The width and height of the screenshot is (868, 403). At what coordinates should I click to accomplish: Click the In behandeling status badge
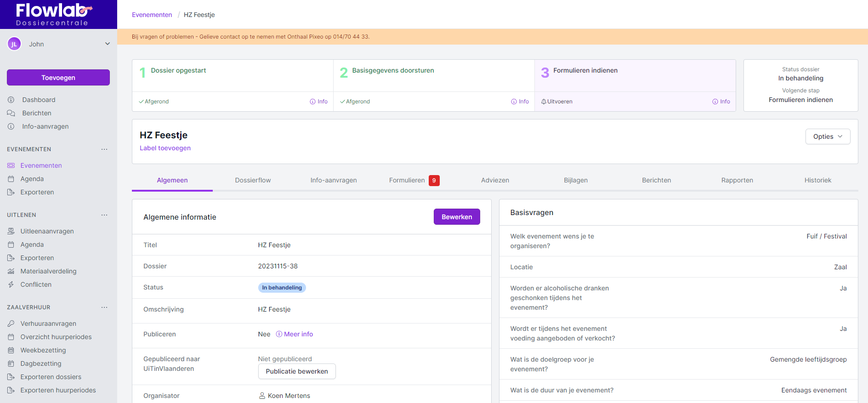tap(282, 288)
